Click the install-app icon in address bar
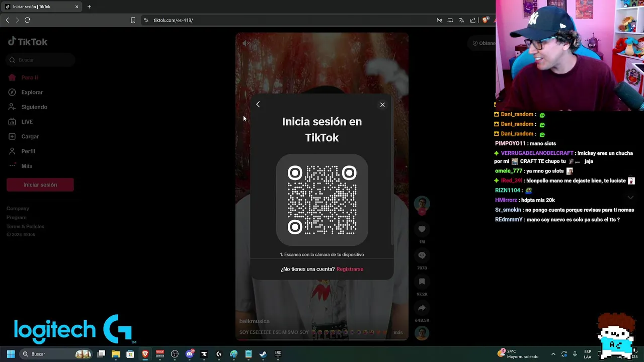The image size is (644, 362). click(450, 20)
